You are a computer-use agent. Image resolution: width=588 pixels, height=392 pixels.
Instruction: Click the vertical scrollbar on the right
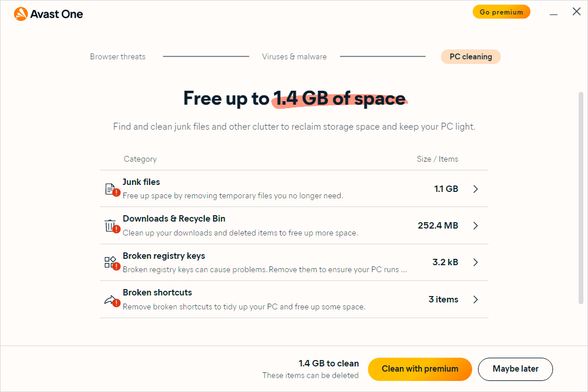[580, 198]
